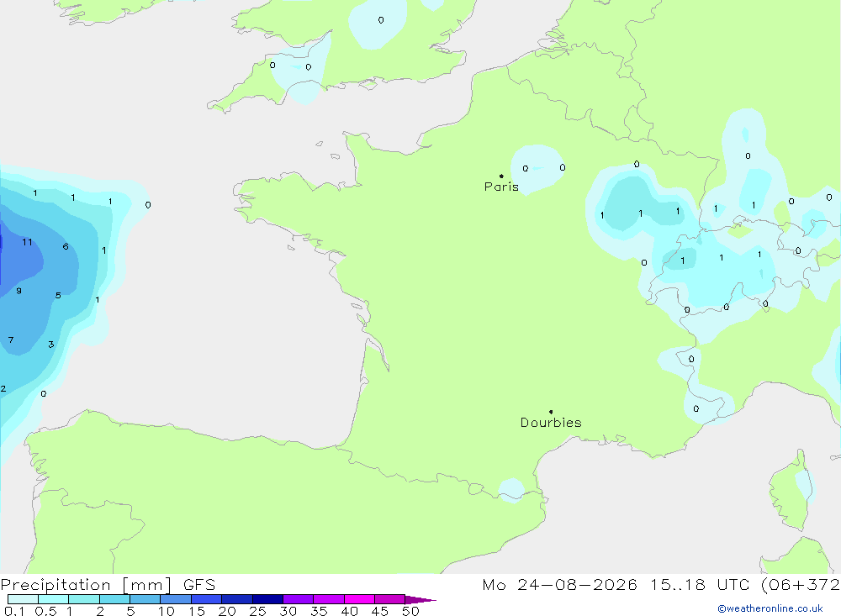Click the '(06+372' forecast run text

(801, 584)
